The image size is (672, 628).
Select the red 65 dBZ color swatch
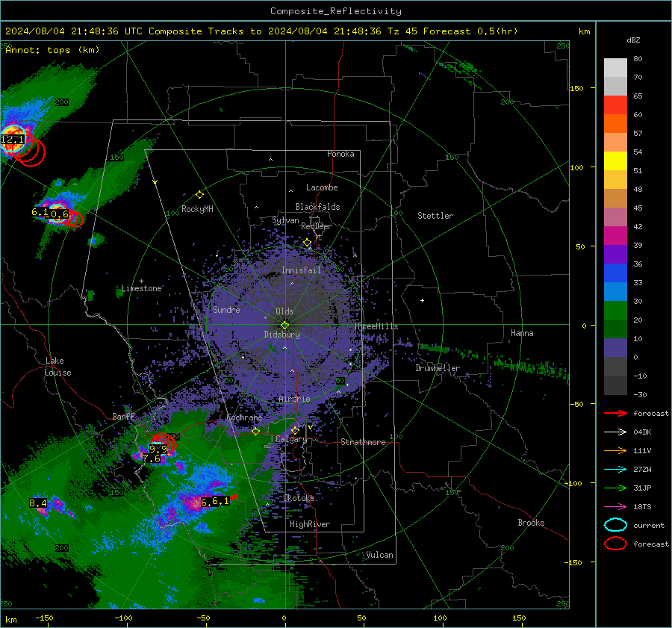(615, 105)
